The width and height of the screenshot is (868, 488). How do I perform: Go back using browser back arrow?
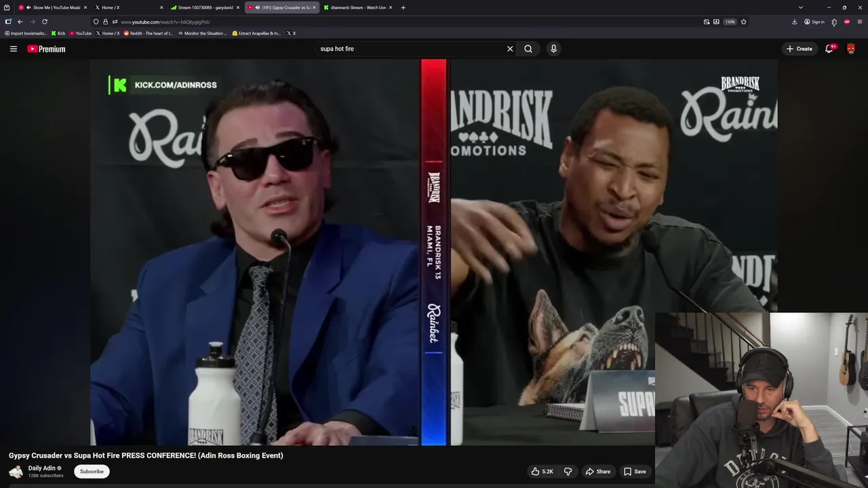20,22
